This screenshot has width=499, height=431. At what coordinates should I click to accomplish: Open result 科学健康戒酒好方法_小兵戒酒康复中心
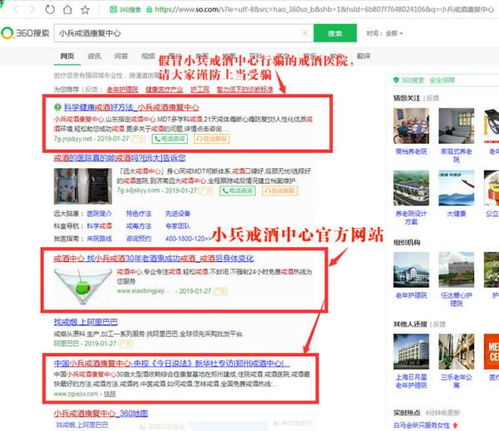(132, 107)
